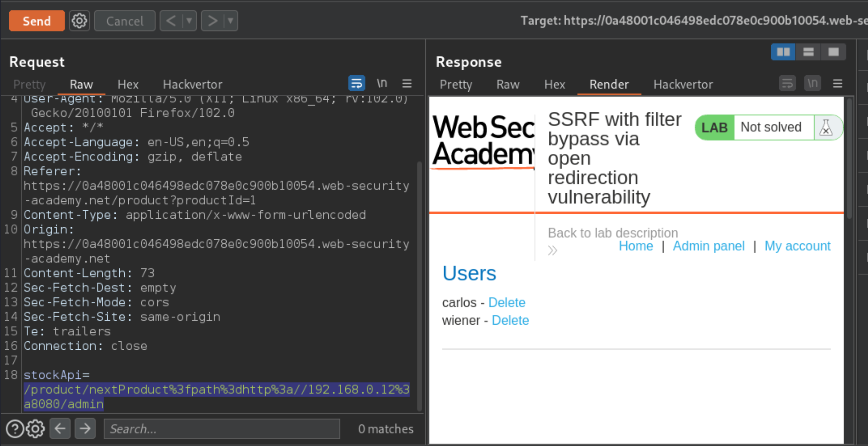
Task: Select the Response Render tab
Action: pos(609,84)
